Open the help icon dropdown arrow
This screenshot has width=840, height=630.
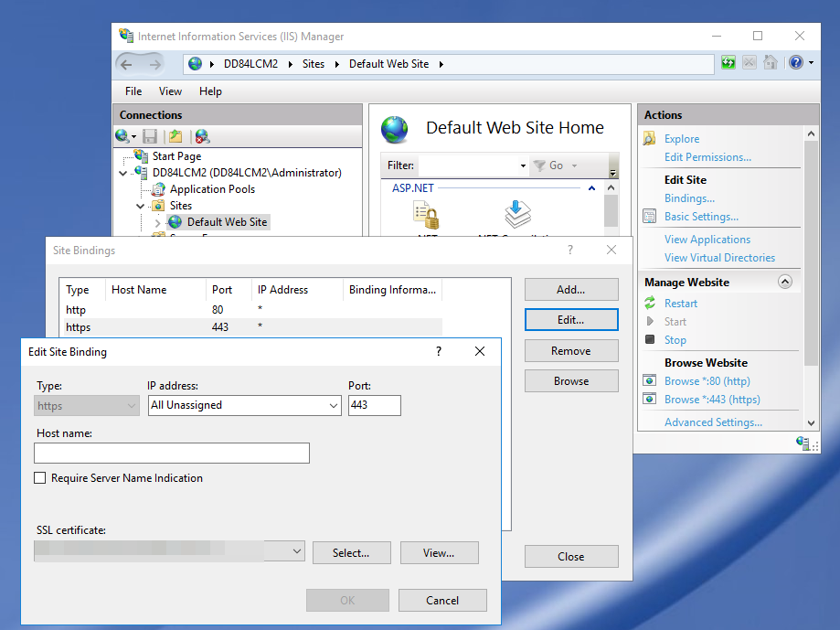pos(811,63)
